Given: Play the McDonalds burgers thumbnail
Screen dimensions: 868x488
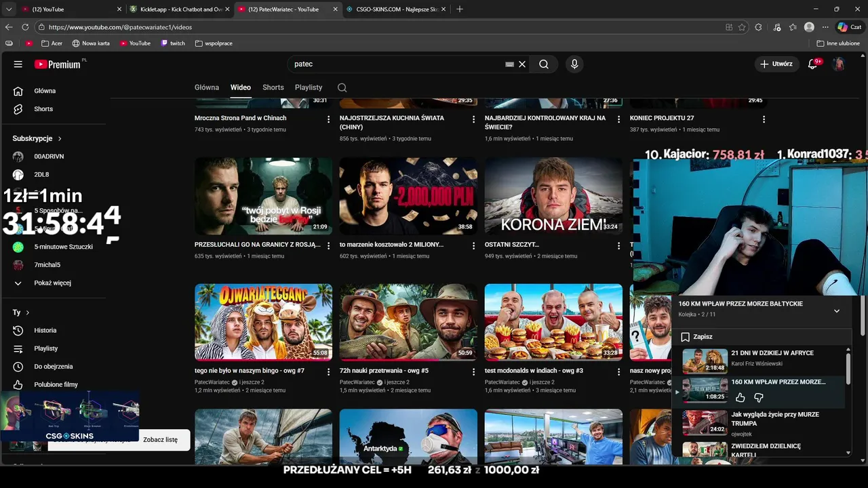Looking at the screenshot, I should 553,322.
